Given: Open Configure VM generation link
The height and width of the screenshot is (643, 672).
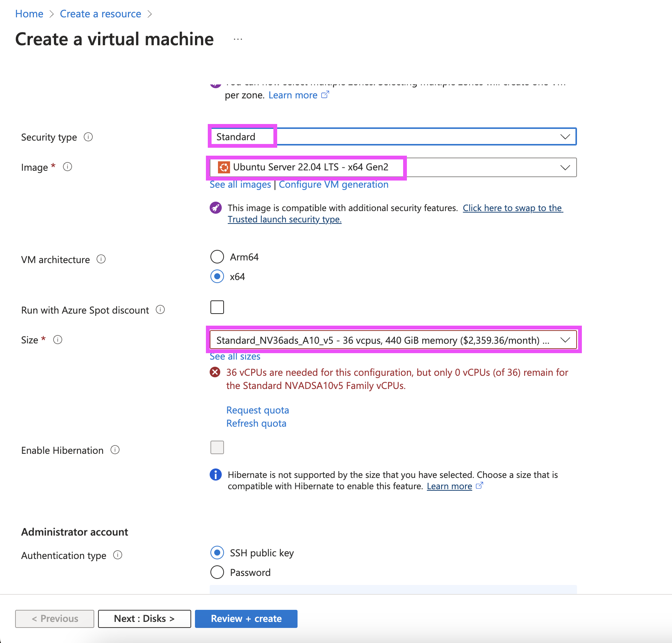Looking at the screenshot, I should tap(333, 185).
